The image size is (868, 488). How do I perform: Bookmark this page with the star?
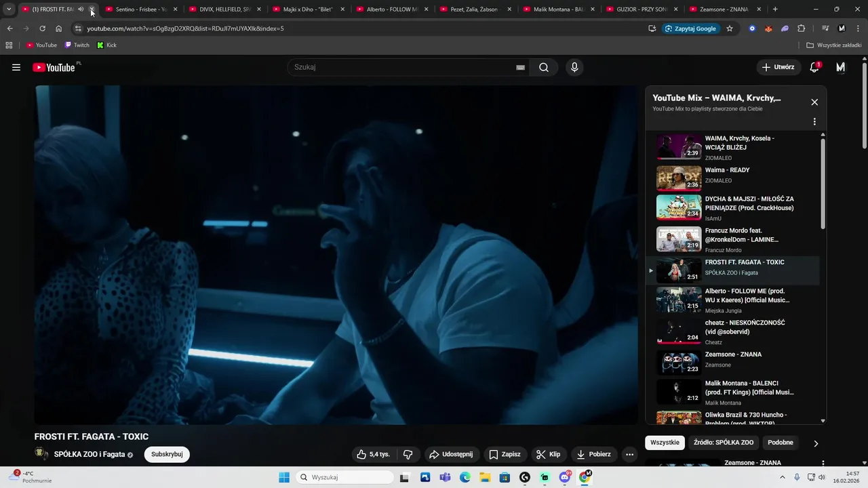[x=730, y=28]
